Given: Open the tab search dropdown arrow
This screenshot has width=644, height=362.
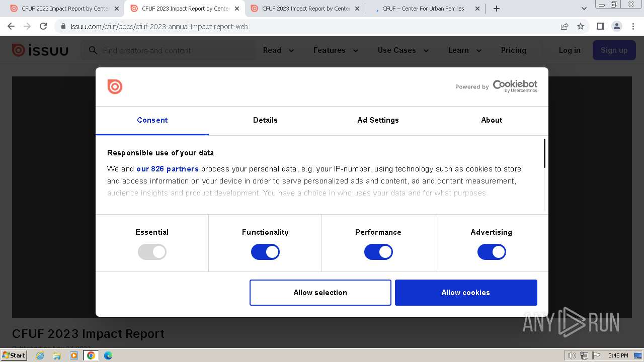Looking at the screenshot, I should click(584, 9).
